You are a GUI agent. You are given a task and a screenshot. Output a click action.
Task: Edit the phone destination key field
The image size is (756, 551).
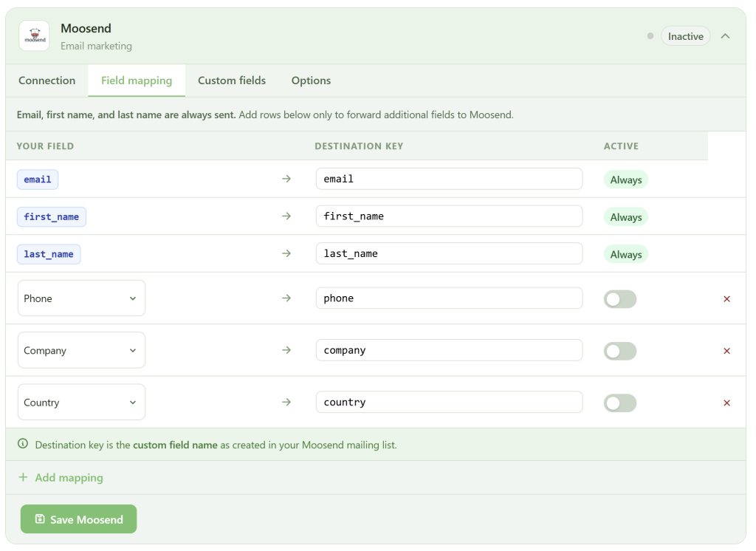449,298
